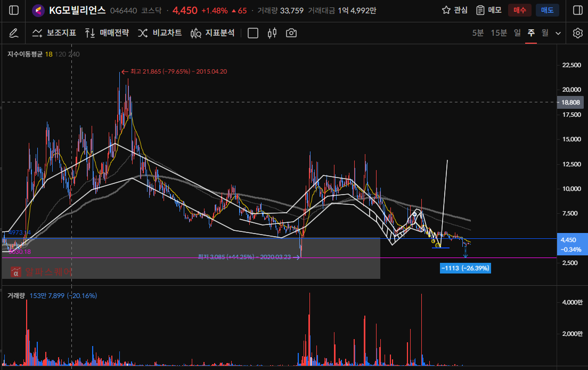Click the stock code 046440
Image resolution: width=588 pixels, height=370 pixels.
pyautogui.click(x=124, y=11)
